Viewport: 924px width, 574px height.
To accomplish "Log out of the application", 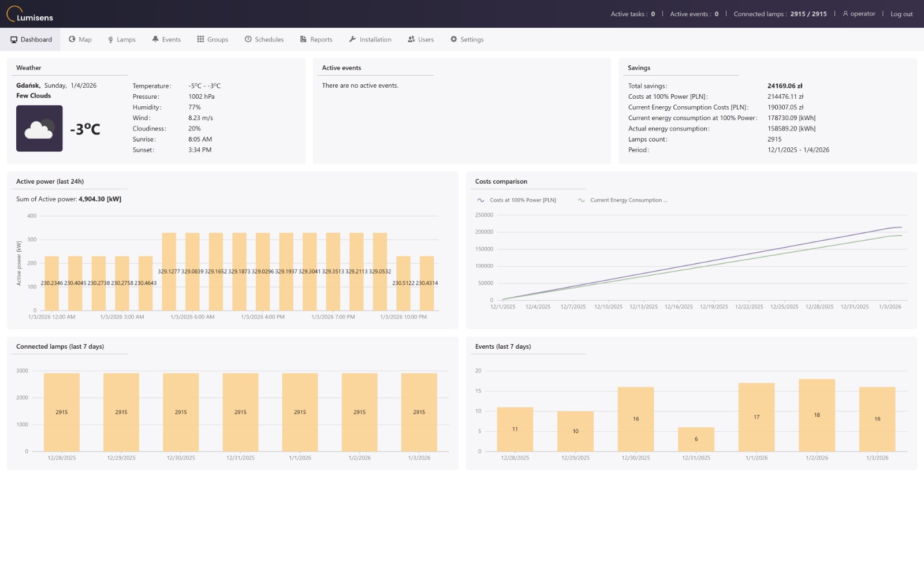I will (901, 14).
